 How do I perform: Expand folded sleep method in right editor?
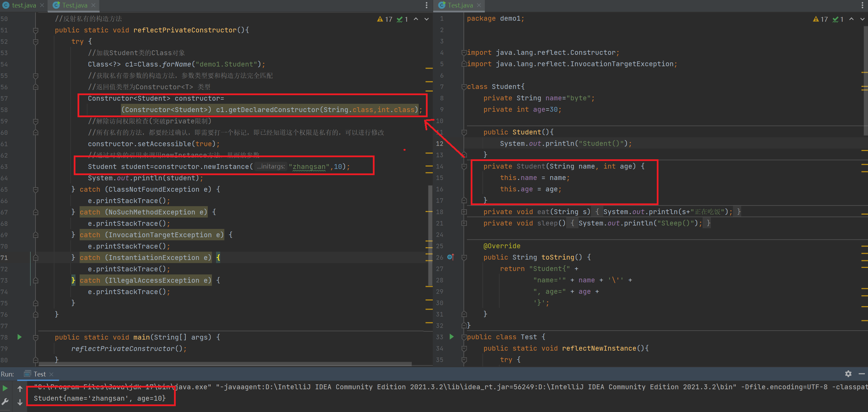464,223
